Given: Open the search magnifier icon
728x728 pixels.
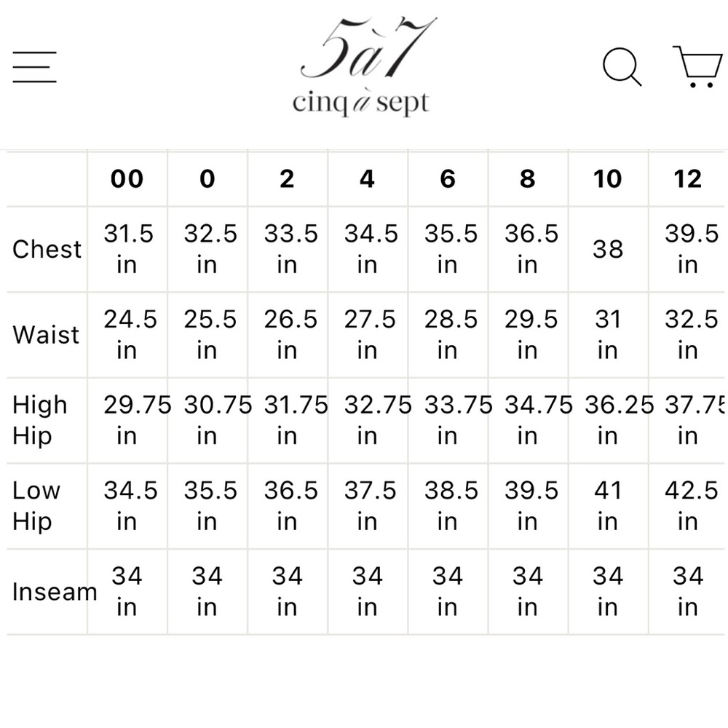Looking at the screenshot, I should pos(622,67).
